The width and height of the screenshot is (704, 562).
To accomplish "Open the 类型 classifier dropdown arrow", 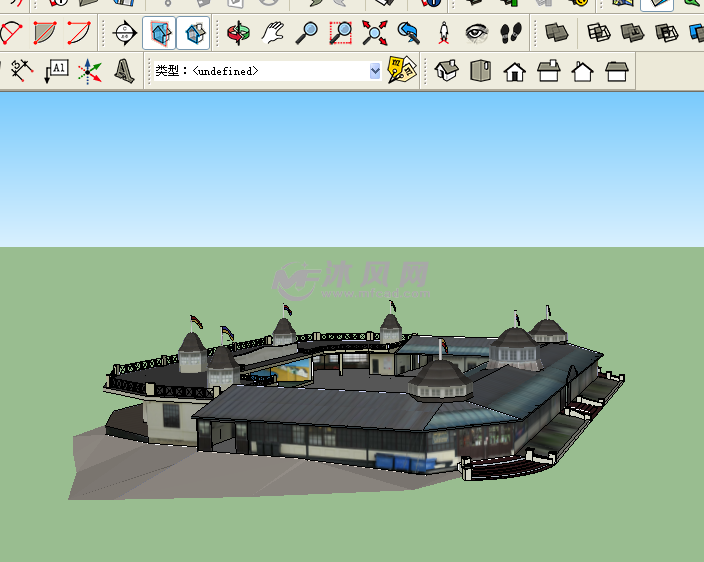I will [x=375, y=71].
